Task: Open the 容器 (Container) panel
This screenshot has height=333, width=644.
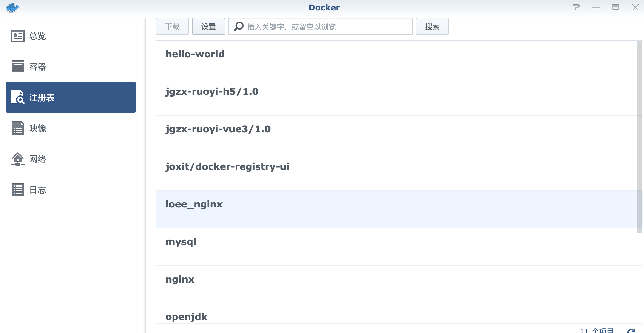Action: [37, 67]
